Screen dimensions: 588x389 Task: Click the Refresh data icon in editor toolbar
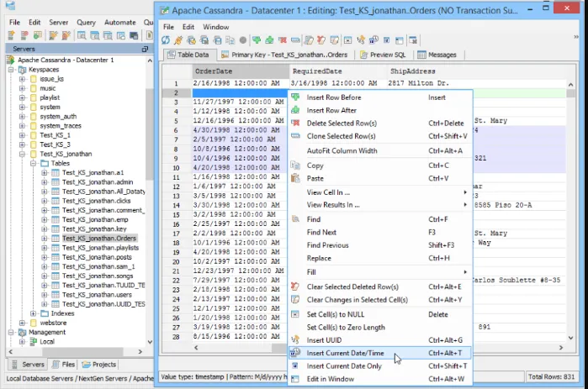(x=166, y=40)
